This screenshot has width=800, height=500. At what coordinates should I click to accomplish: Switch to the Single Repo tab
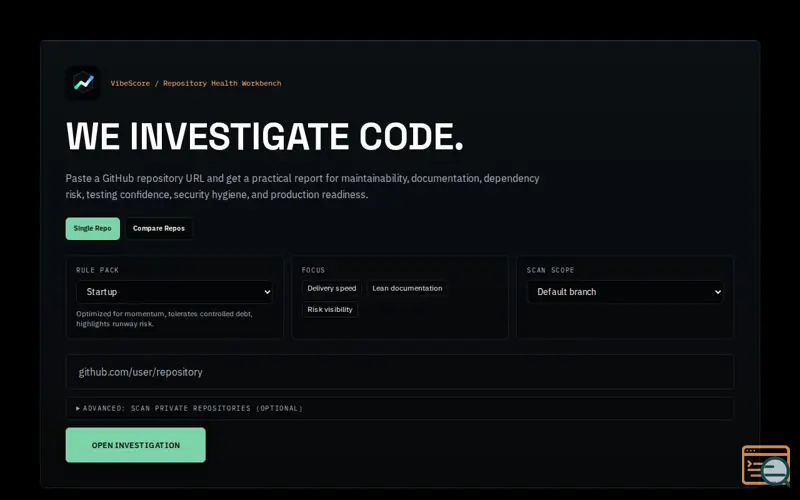(92, 229)
